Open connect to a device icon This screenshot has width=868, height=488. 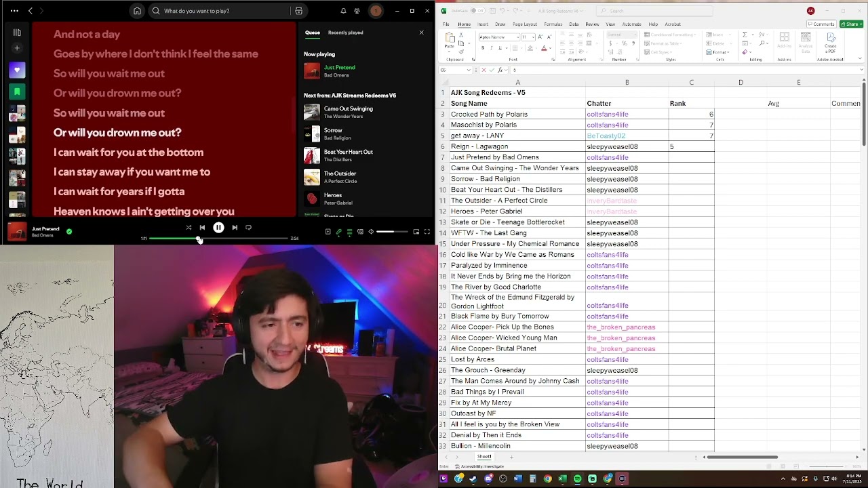pos(360,232)
